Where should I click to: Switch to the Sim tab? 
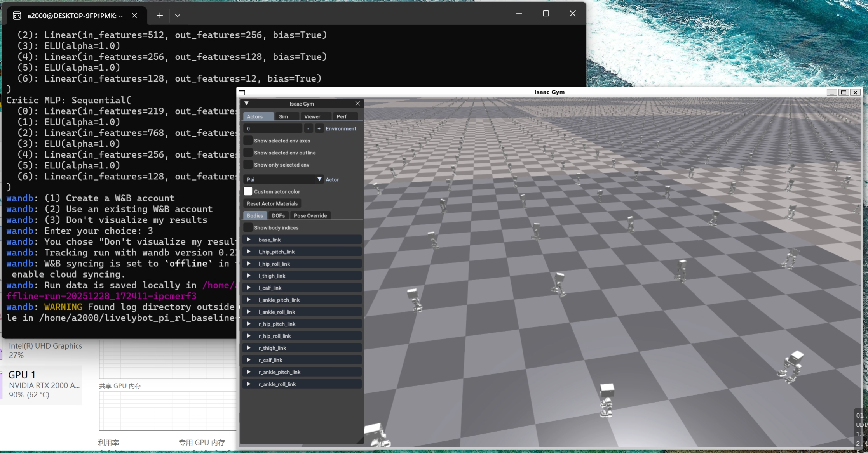pyautogui.click(x=284, y=116)
